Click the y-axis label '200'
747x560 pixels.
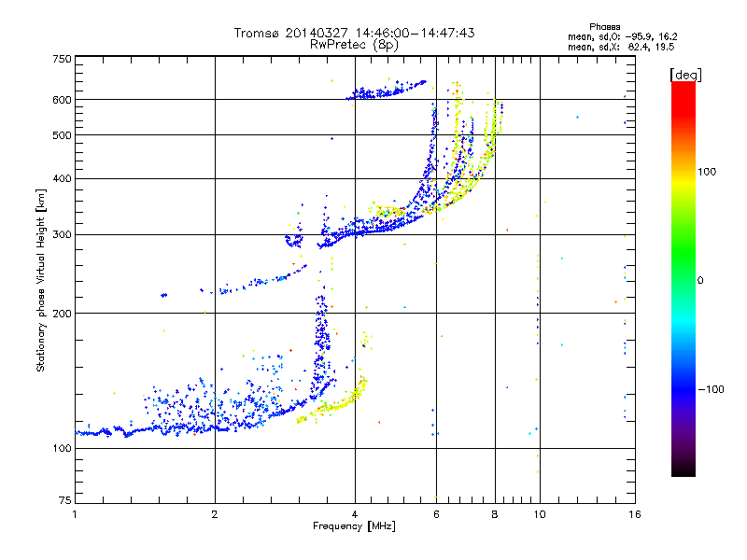(62, 314)
